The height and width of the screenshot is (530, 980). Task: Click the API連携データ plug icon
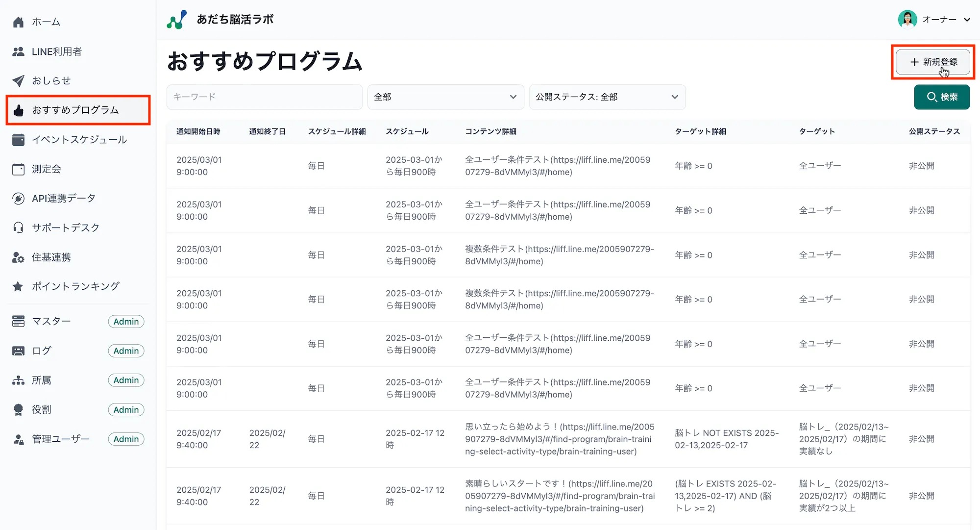pos(18,198)
